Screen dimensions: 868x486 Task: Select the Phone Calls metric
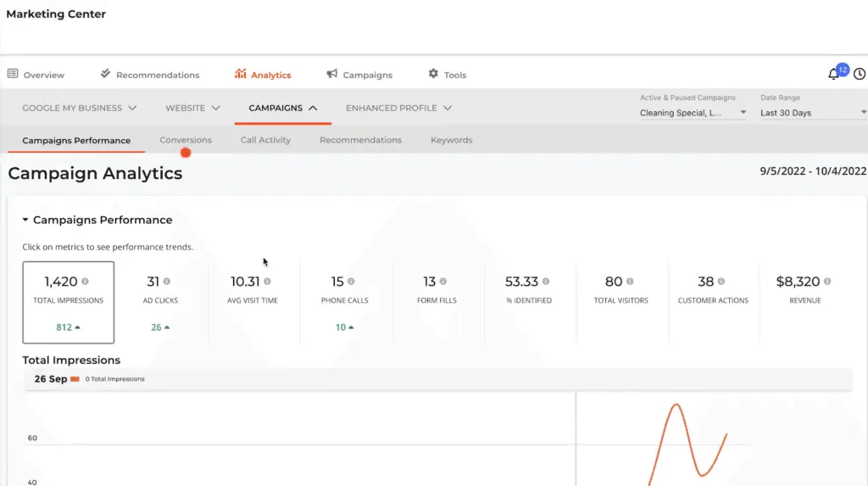pos(344,303)
